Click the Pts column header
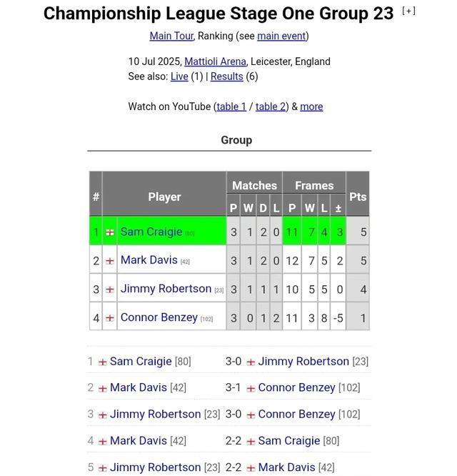 358,197
